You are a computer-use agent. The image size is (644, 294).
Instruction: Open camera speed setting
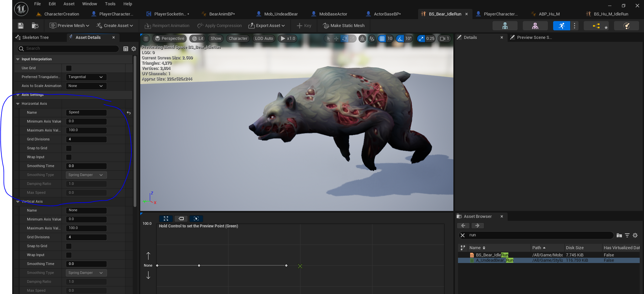444,39
